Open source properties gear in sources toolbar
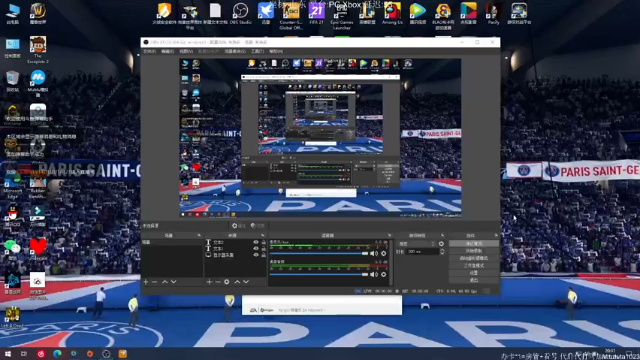Viewport: 640px width, 360px height. click(227, 282)
